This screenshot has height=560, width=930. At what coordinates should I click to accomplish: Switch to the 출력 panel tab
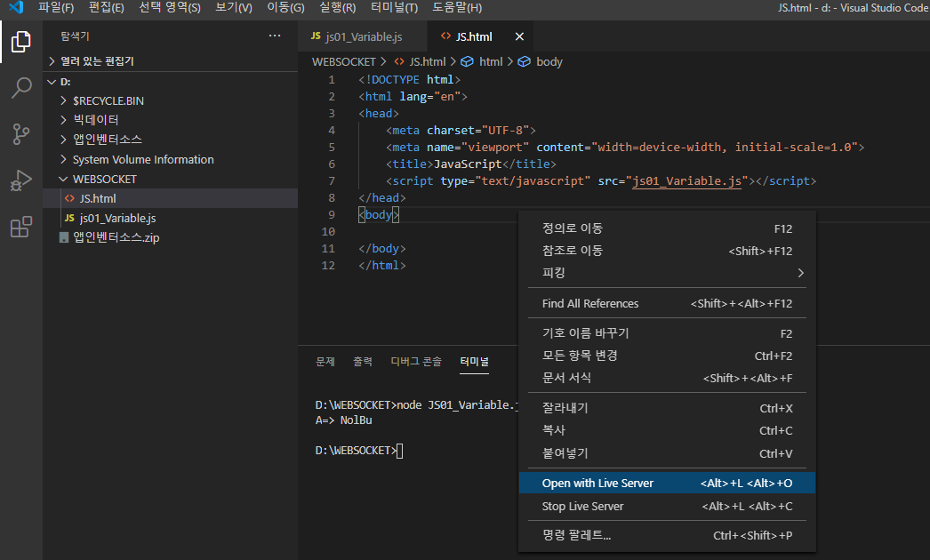pos(363,361)
